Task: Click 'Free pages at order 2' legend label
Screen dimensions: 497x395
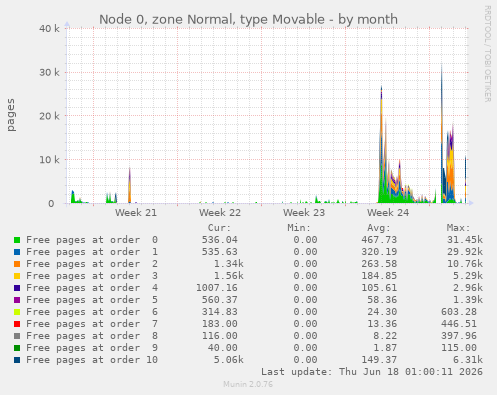Action: pos(92,264)
